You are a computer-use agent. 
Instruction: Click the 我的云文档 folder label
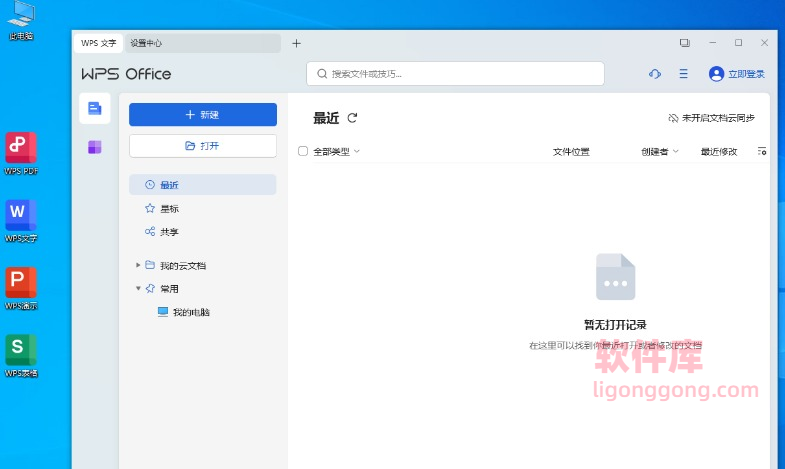click(183, 266)
